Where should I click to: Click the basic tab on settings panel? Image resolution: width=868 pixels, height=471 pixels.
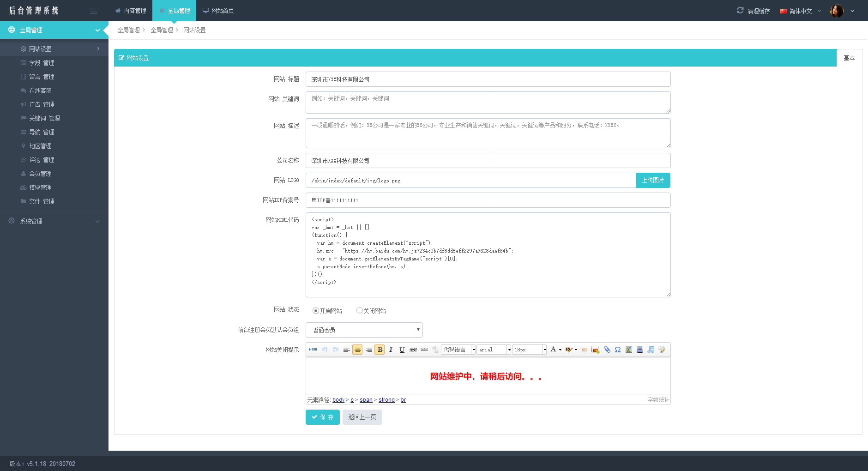coord(849,58)
